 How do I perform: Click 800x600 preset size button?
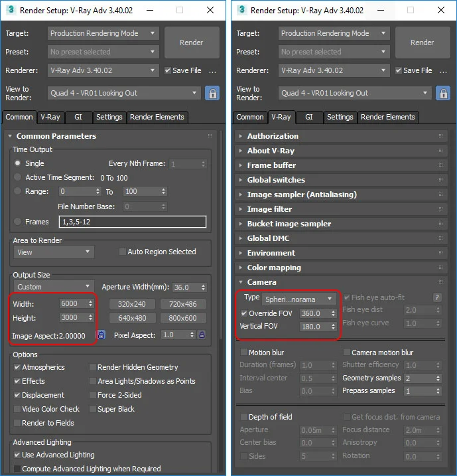(x=183, y=318)
